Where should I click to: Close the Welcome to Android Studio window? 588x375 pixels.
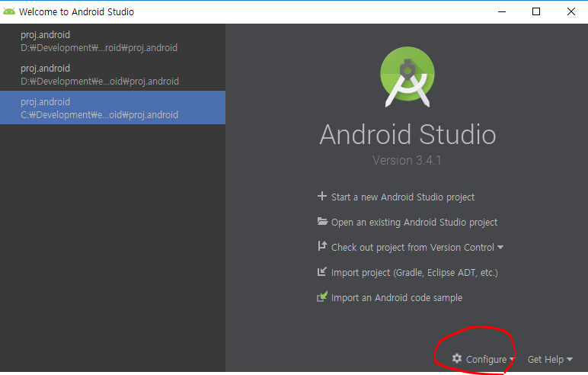(570, 11)
